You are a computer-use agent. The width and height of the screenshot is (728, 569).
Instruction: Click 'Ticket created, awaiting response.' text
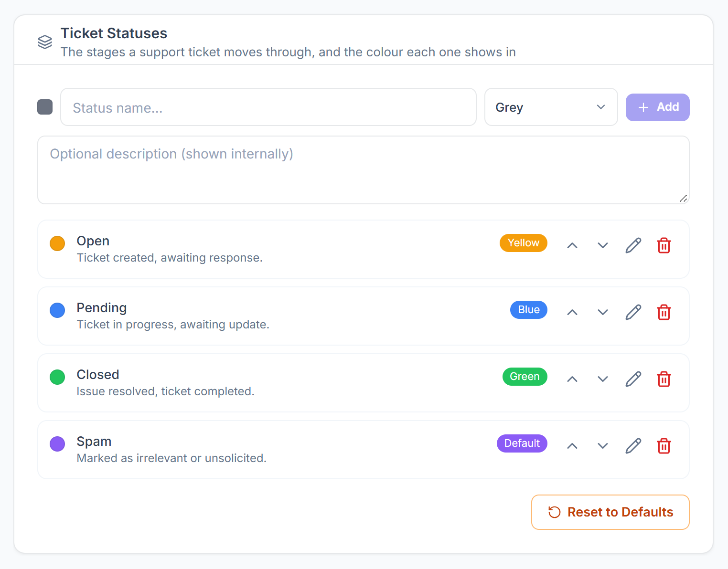coord(170,258)
